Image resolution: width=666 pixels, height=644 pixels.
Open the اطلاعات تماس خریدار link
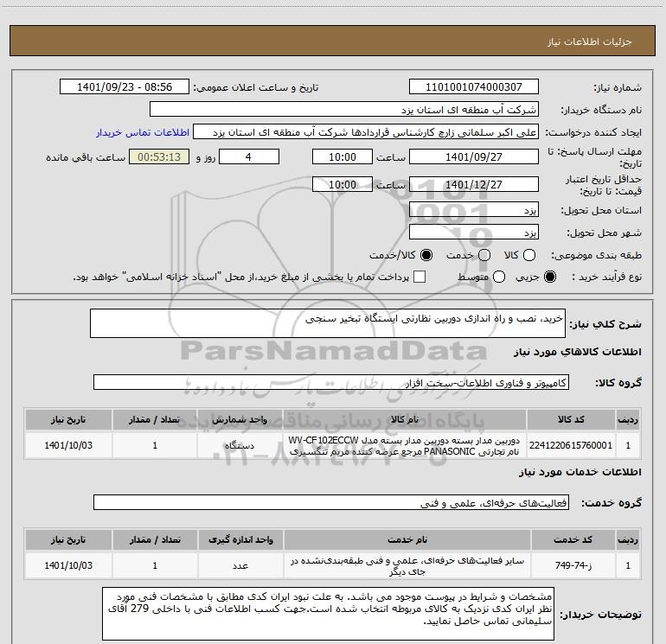tap(143, 132)
